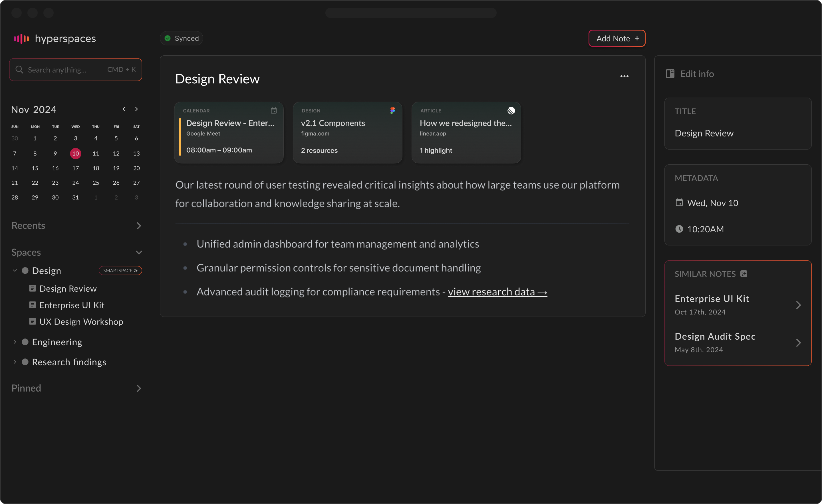Click the hyperspaces logo icon
Screen dimensions: 822x504
point(21,38)
